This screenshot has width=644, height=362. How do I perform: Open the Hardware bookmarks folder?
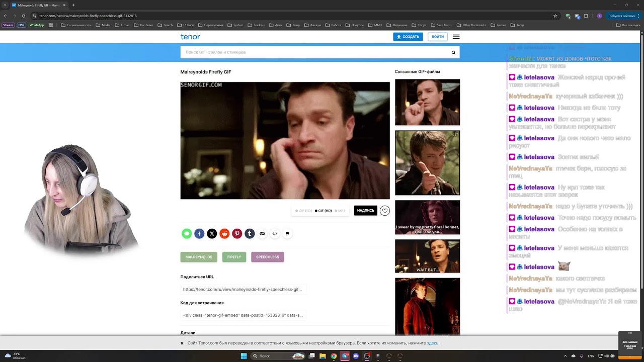click(143, 25)
